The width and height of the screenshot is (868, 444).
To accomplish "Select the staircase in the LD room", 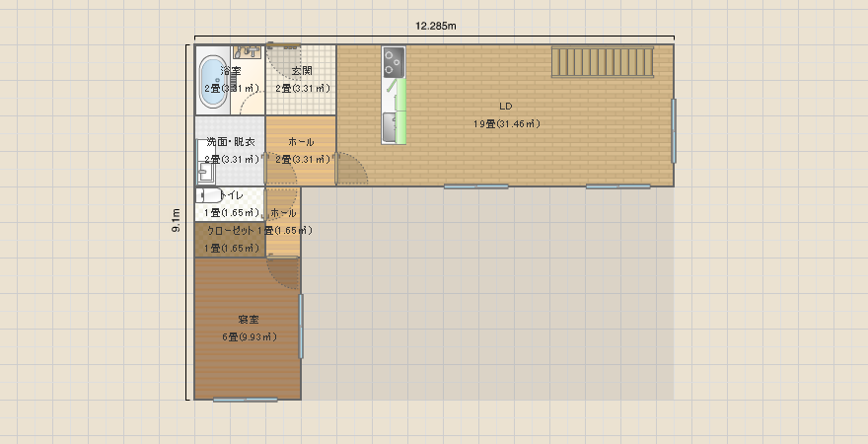I will [x=603, y=62].
